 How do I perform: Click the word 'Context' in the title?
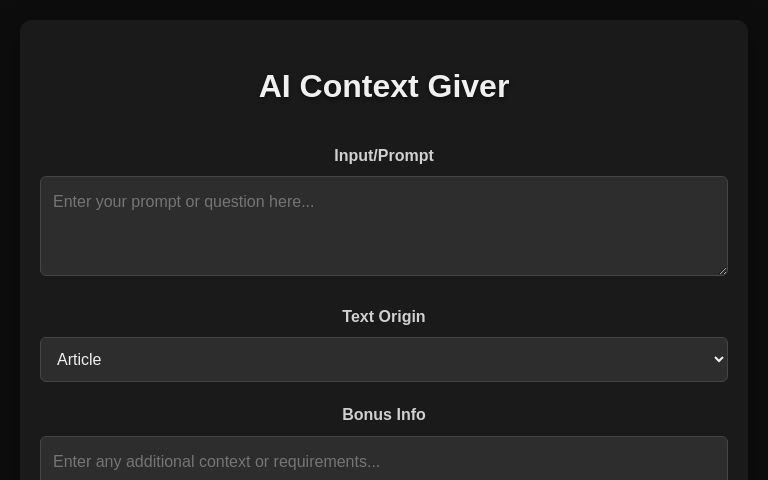click(x=359, y=86)
